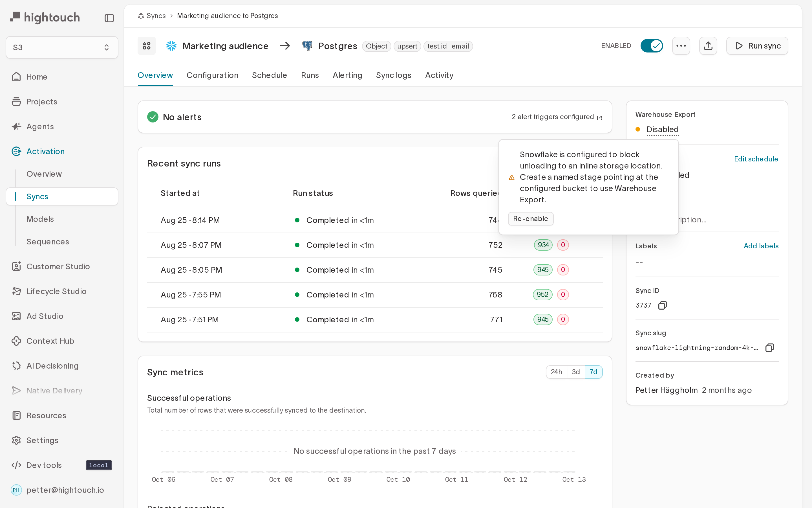The height and width of the screenshot is (508, 812).
Task: Click the green 934 successful rows badge
Action: pyautogui.click(x=543, y=245)
